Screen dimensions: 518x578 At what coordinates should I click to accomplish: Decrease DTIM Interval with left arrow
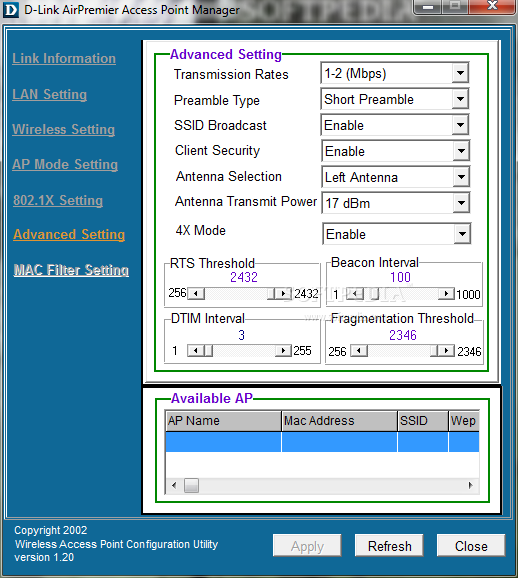pos(196,351)
